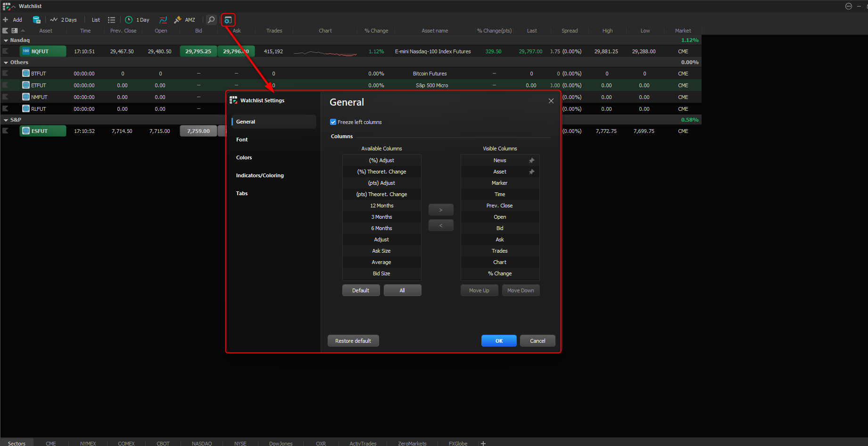Click the Restore default button
Screen dimensions: 868x446
tap(353, 341)
